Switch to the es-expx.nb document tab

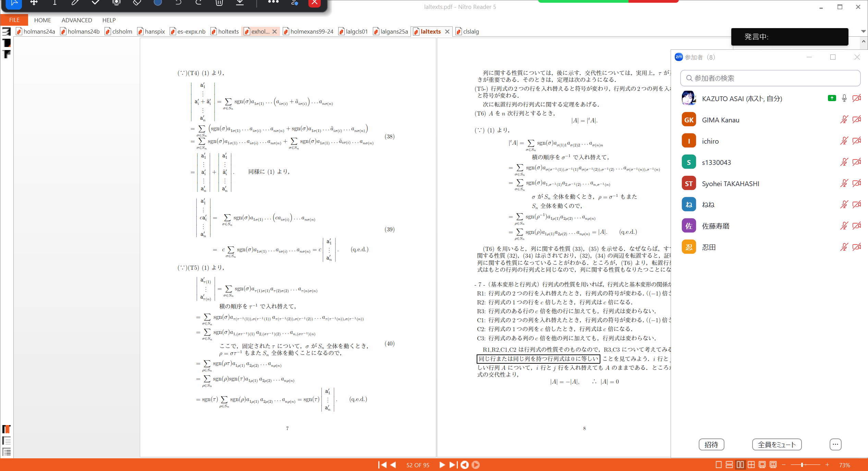tap(188, 32)
